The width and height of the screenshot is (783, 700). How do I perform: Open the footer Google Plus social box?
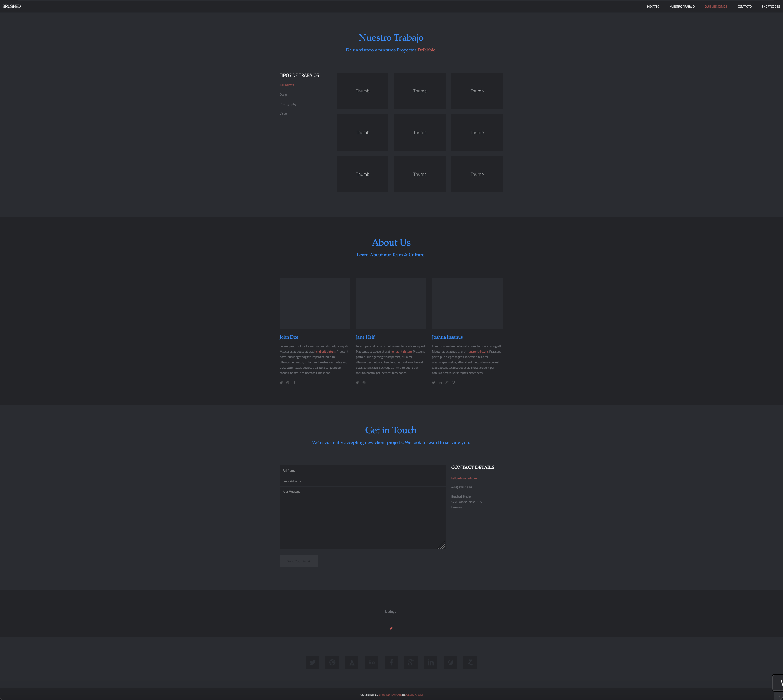pyautogui.click(x=411, y=662)
